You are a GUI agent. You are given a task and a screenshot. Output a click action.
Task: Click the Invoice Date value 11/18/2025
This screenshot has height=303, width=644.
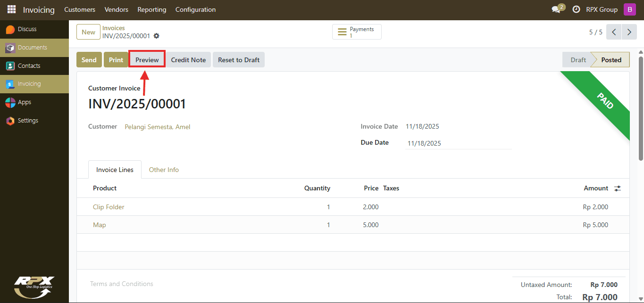click(x=422, y=126)
